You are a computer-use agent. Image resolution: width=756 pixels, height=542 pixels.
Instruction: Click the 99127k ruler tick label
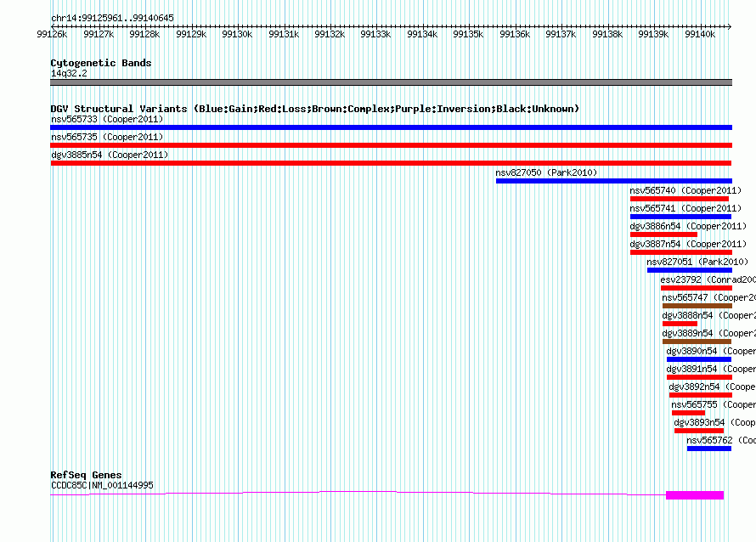point(99,34)
